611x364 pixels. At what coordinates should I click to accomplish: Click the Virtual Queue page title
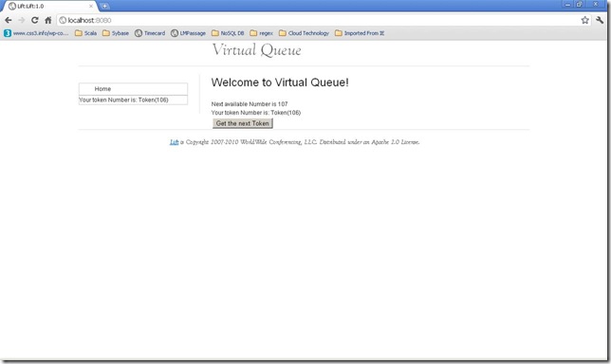tap(256, 50)
